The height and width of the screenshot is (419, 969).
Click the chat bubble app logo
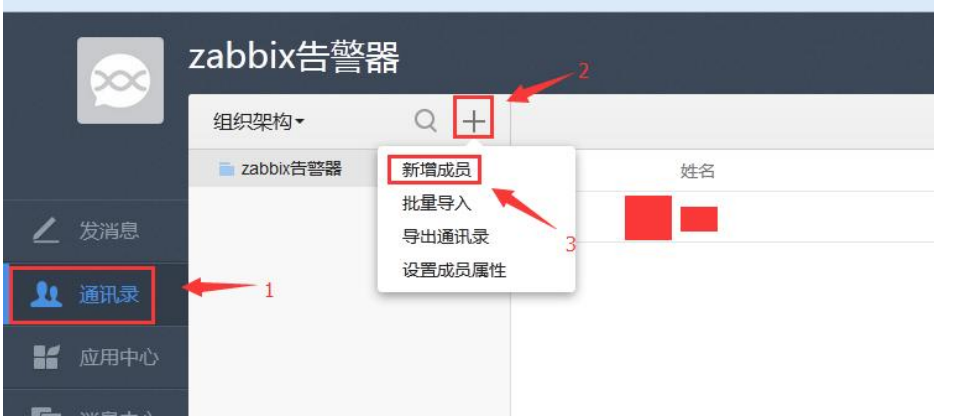coord(121,80)
